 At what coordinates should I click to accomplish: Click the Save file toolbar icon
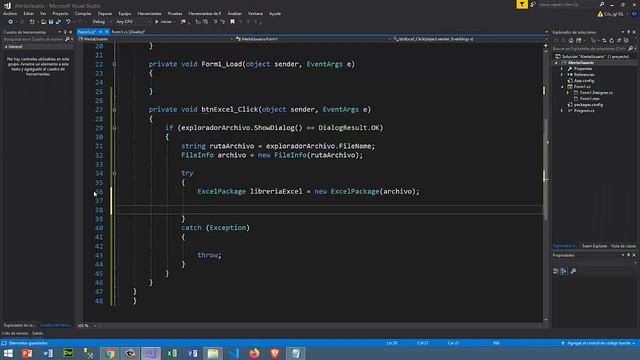pos(51,22)
